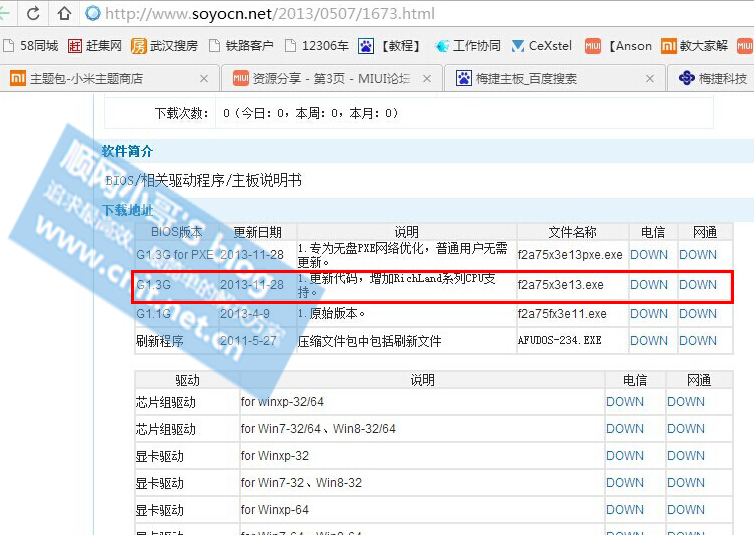754x535 pixels.
Task: Open the 赶集网 bookmark icon
Action: click(75, 46)
